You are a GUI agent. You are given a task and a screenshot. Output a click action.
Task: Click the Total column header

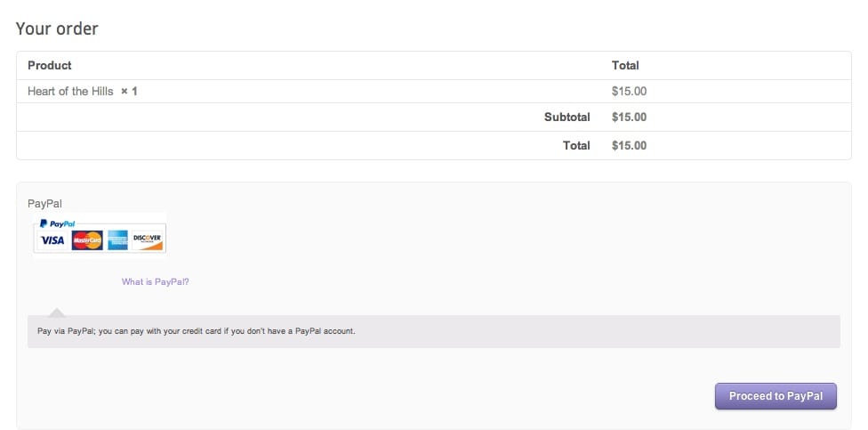[x=625, y=65]
